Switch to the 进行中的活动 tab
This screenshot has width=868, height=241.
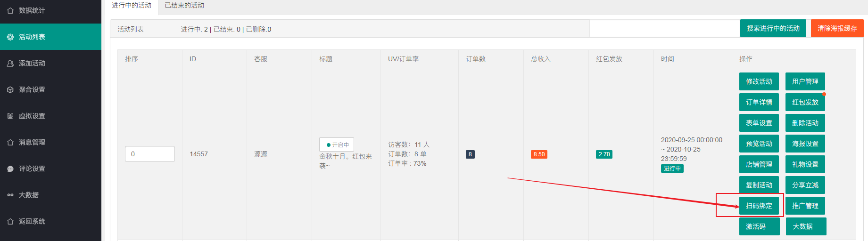click(132, 6)
